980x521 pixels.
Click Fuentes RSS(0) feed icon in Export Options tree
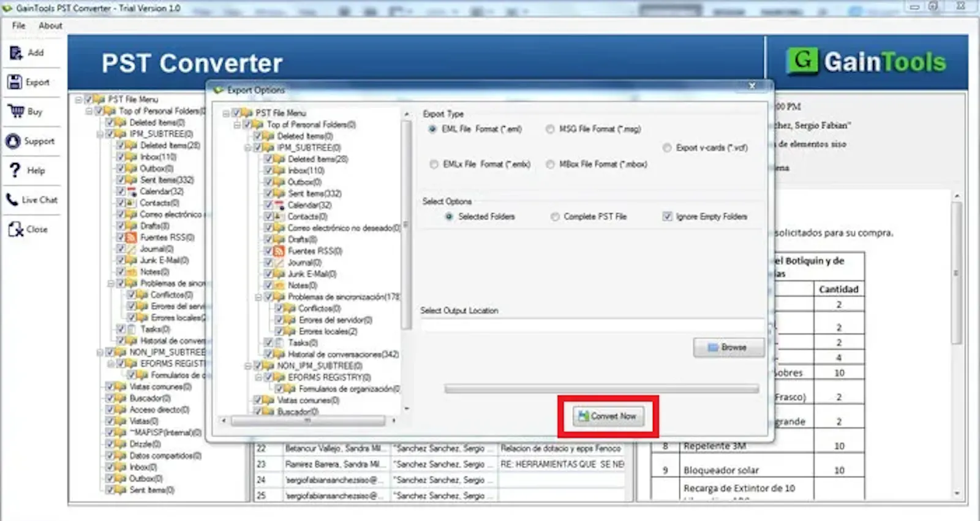pyautogui.click(x=279, y=251)
